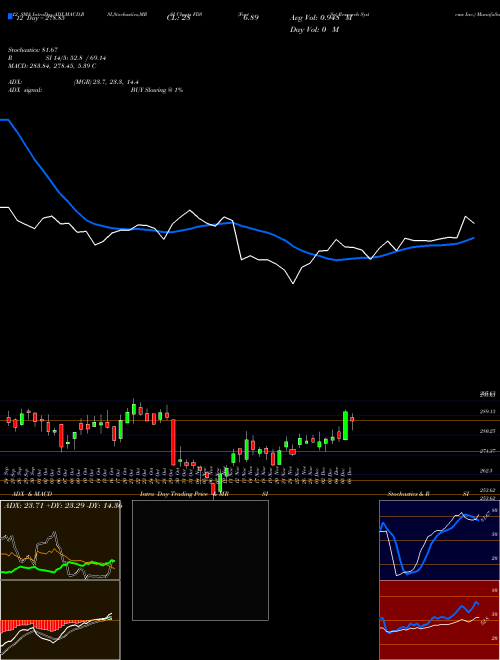The width and height of the screenshot is (500, 660).
Task: Click the blue 12 Day SMA legend swatch
Action: coord(10,16)
